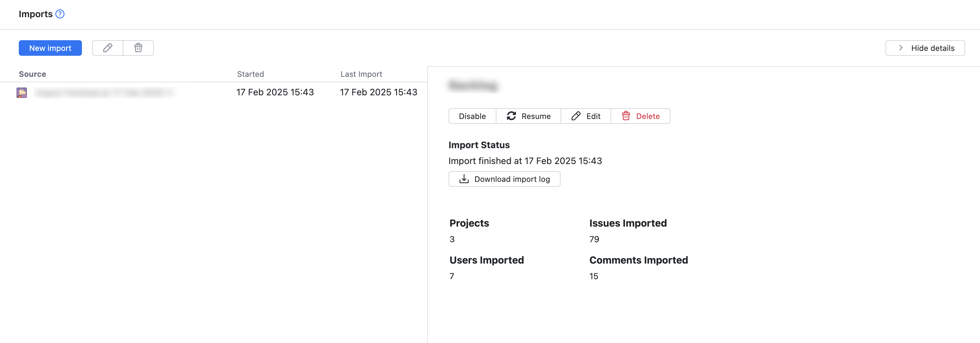The image size is (980, 343).
Task: Click the pencil icon on the Edit button
Action: [x=575, y=116]
